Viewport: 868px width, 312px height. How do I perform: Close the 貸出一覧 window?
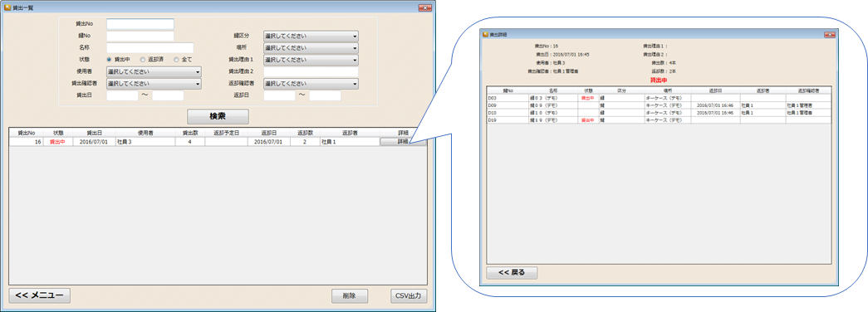tap(424, 7)
